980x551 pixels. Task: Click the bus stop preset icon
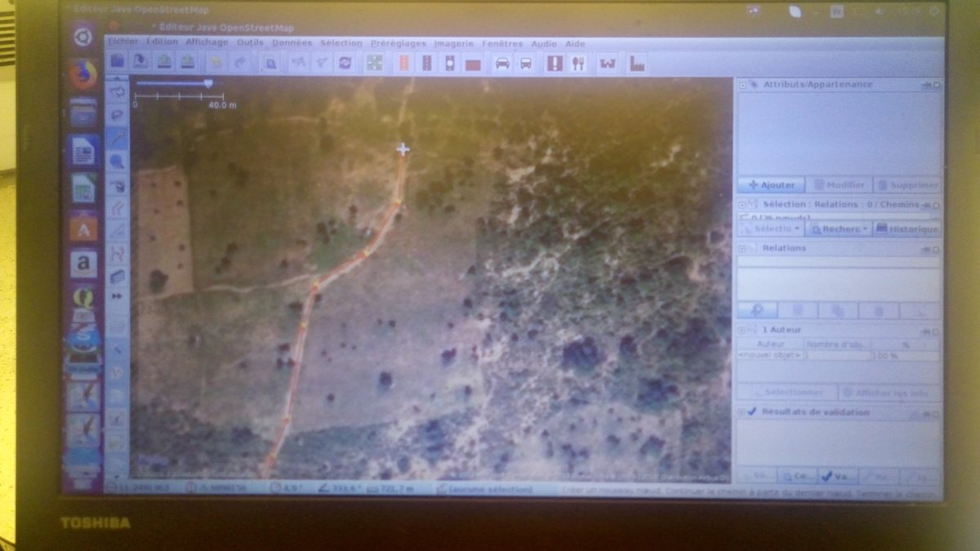pos(526,64)
